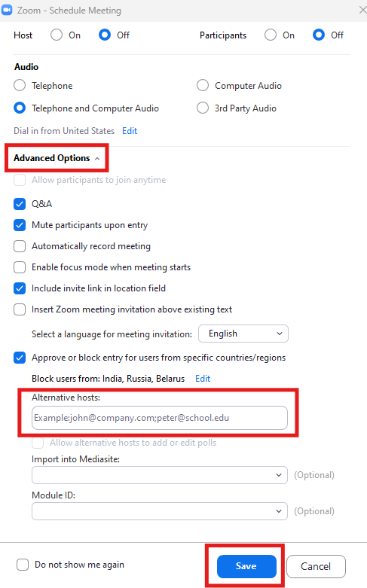Uncheck the Q&A checkbox

(20, 204)
